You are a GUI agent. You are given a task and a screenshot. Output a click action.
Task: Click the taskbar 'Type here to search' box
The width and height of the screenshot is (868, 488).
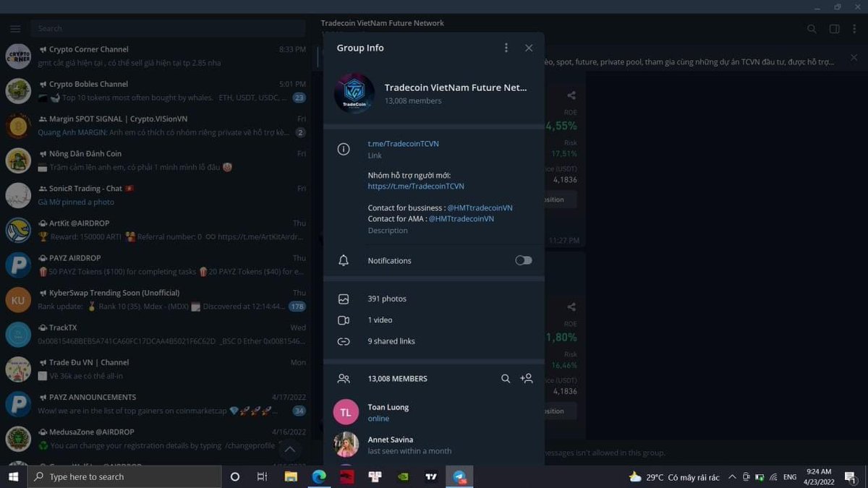point(124,476)
